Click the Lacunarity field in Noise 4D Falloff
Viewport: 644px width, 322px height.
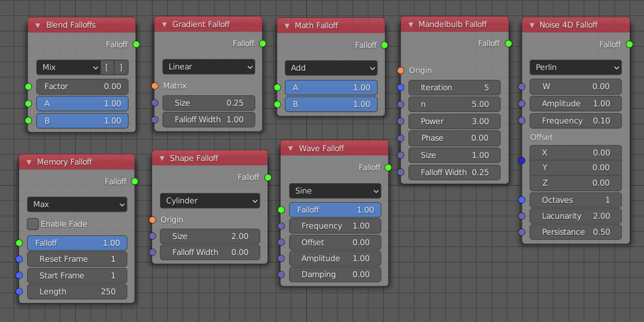(x=575, y=216)
